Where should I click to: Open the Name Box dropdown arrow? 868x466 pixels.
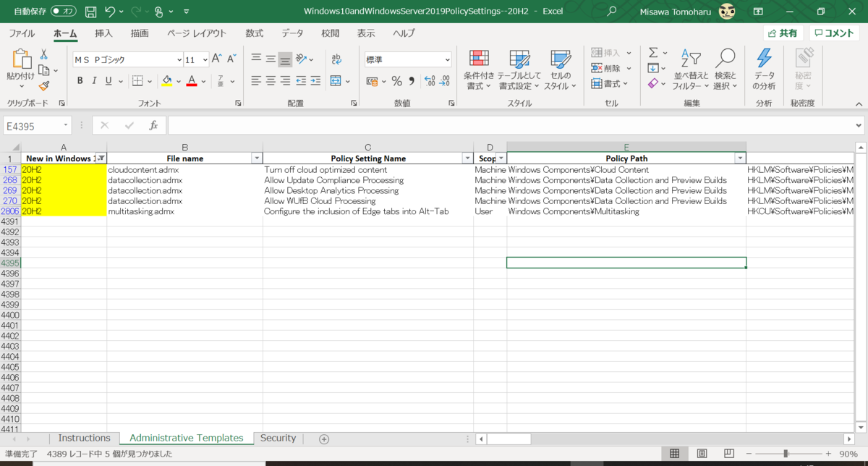pyautogui.click(x=66, y=126)
